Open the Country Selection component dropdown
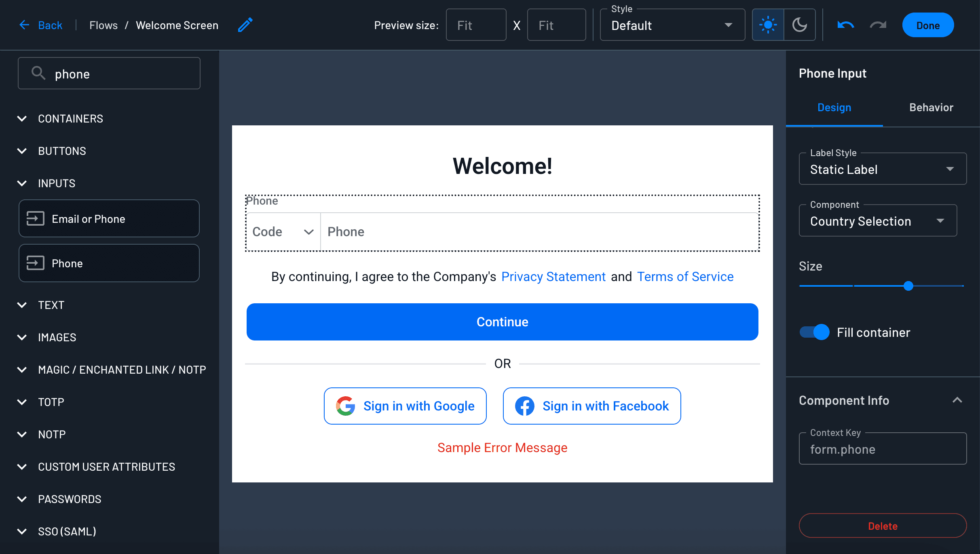This screenshot has height=554, width=980. 941,220
